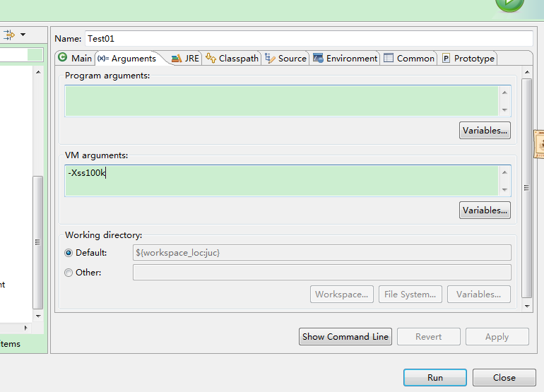
Task: Close the run configurations dialog
Action: (504, 377)
